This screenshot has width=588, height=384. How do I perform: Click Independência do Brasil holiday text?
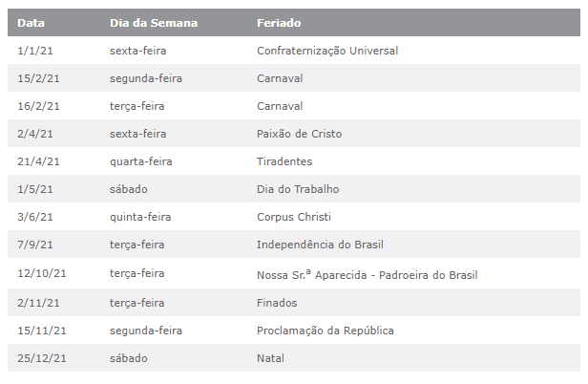pyautogui.click(x=320, y=245)
